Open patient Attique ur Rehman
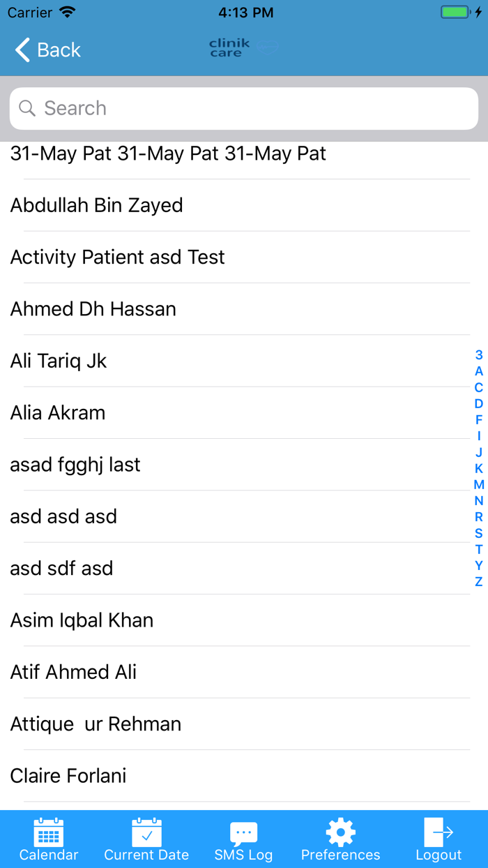Screen dimensions: 488x868 click(96, 724)
